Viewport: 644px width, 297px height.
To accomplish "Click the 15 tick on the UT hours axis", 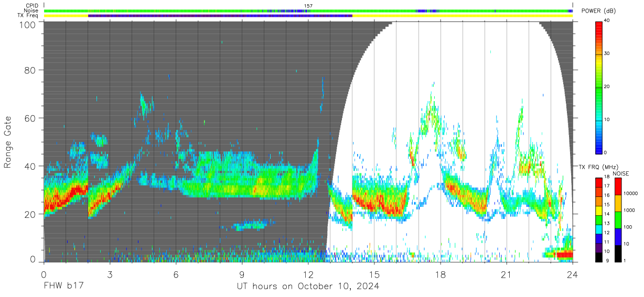I will click(x=374, y=274).
